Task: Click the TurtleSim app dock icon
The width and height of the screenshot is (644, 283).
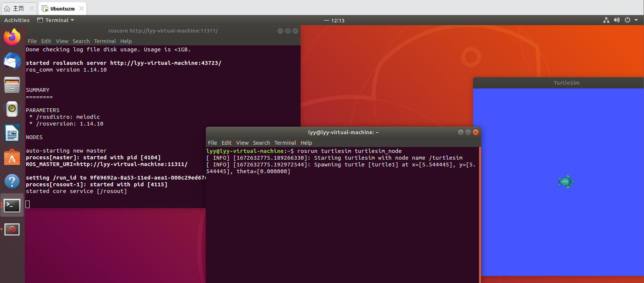Action: (x=12, y=229)
